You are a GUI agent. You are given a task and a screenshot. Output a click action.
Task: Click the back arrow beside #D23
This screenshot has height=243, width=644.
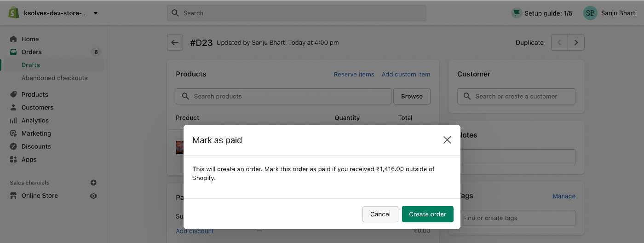175,42
